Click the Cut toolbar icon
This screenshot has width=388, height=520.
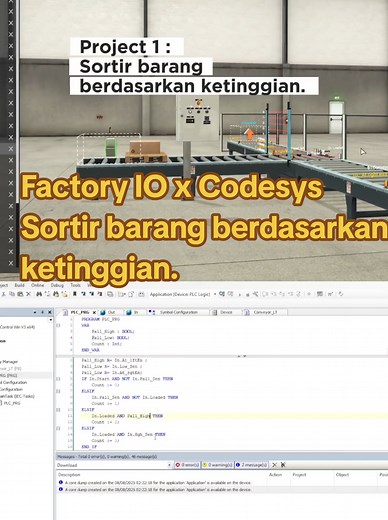pos(4,294)
